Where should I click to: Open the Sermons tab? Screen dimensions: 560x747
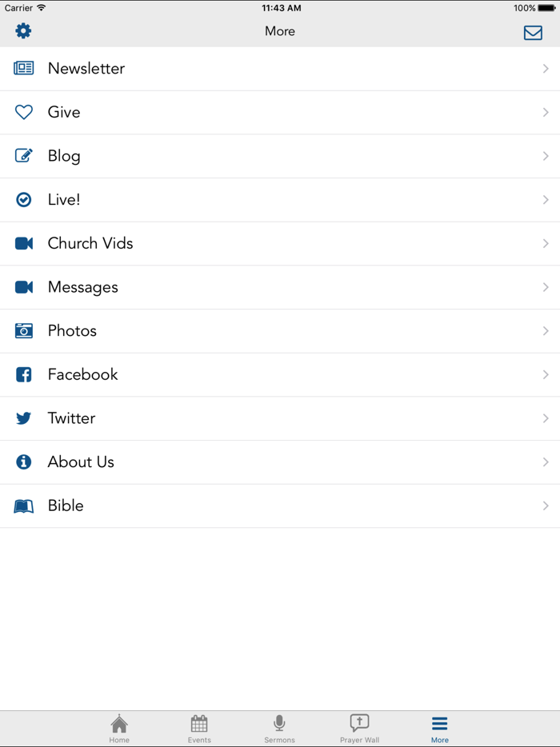(x=279, y=729)
